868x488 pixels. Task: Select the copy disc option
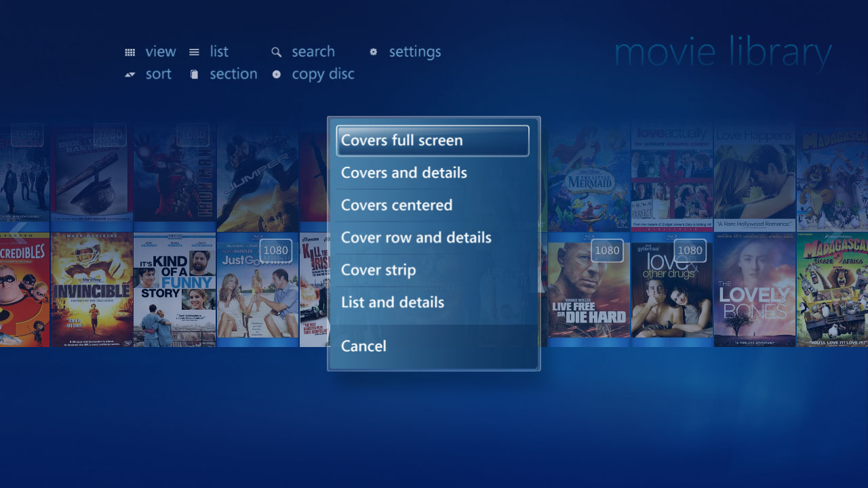point(323,74)
